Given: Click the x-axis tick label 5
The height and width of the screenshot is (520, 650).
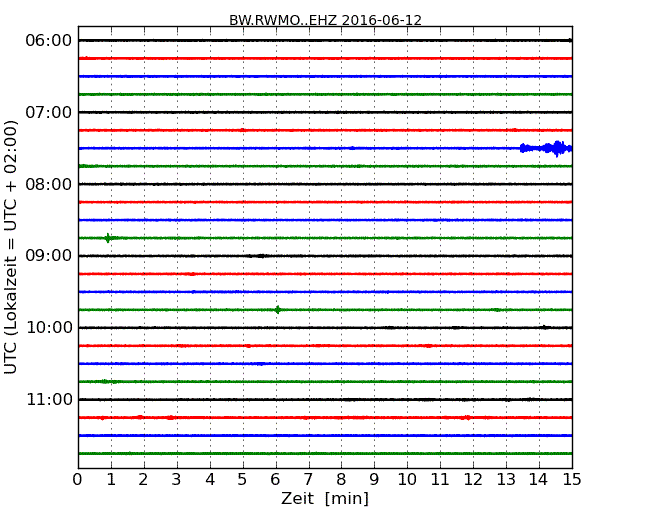Looking at the screenshot, I should coord(242,480).
